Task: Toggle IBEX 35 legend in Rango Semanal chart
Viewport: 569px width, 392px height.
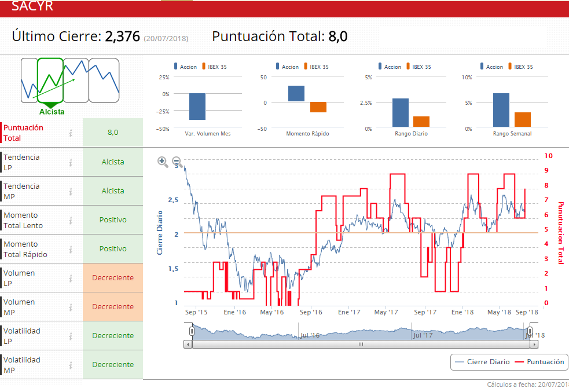Action: pos(521,67)
